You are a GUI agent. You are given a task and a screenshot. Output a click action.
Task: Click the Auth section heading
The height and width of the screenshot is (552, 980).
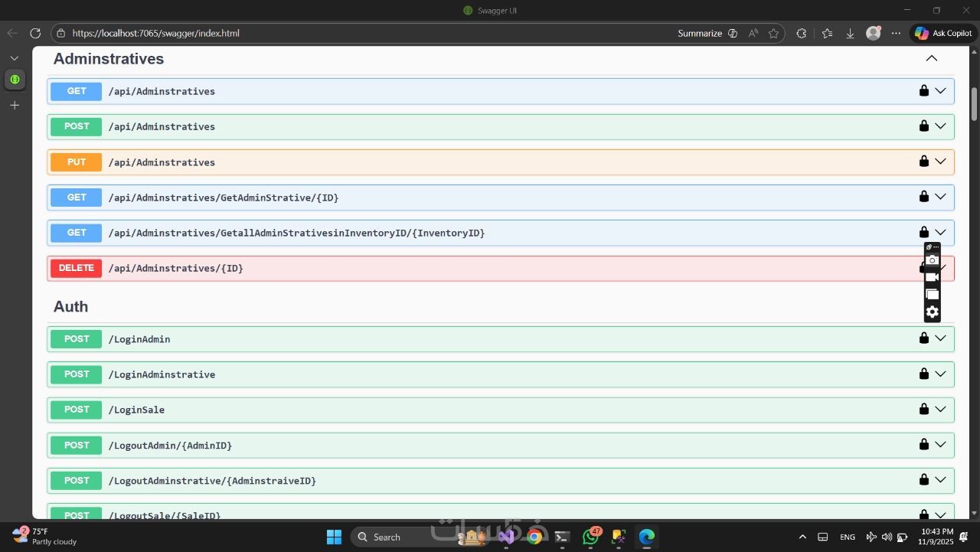tap(71, 306)
